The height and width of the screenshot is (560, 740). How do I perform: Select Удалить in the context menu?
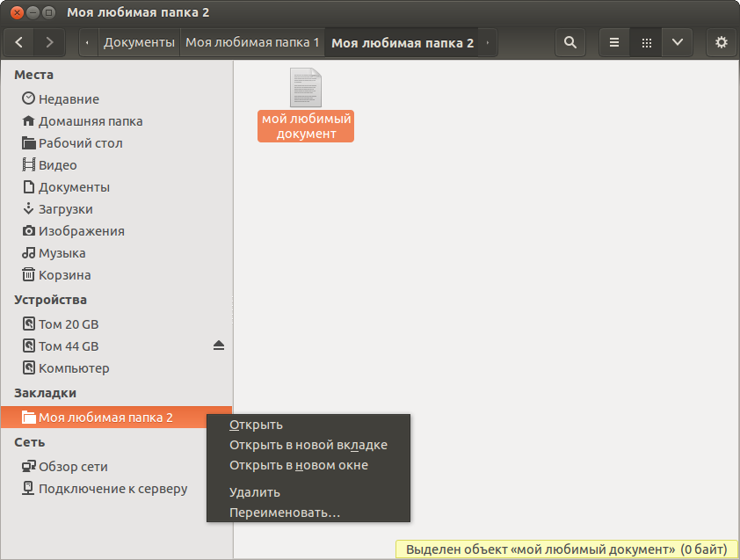(254, 492)
